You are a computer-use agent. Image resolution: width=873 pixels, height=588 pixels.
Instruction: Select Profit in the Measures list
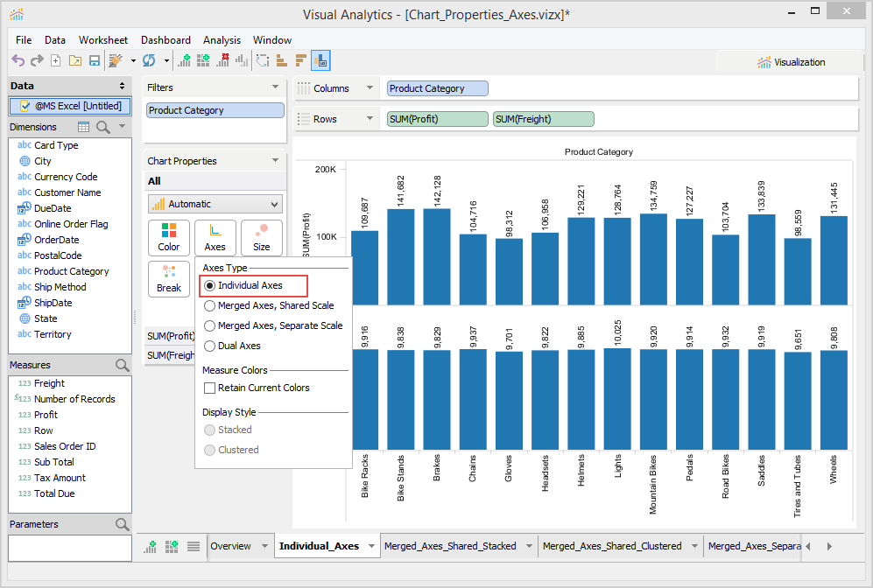pyautogui.click(x=46, y=415)
